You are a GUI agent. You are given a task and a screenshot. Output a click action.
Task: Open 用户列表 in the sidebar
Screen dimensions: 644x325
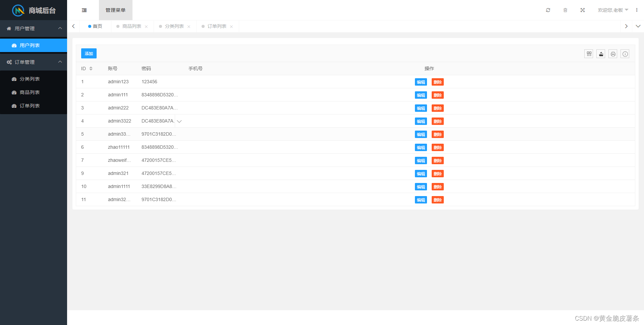click(x=34, y=45)
